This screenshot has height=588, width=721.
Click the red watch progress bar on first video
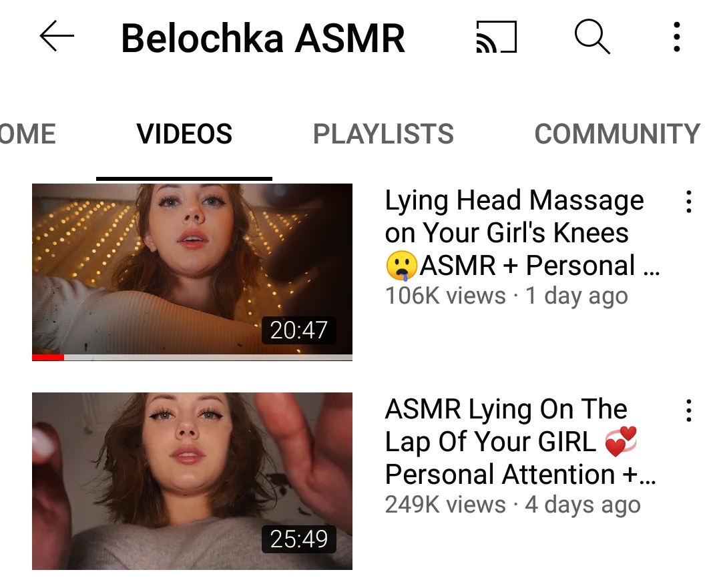48,357
